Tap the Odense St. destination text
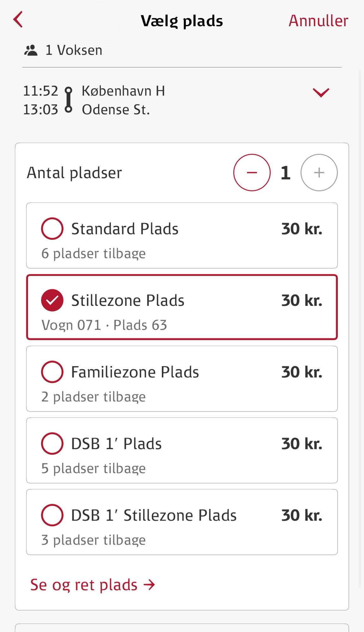The width and height of the screenshot is (364, 632). (116, 110)
